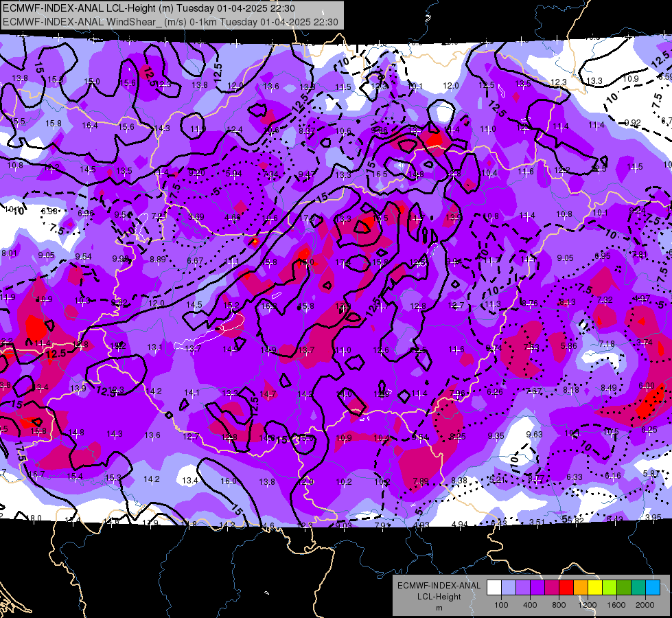Click the legend scale label 2000
672x618 pixels.
(x=645, y=605)
